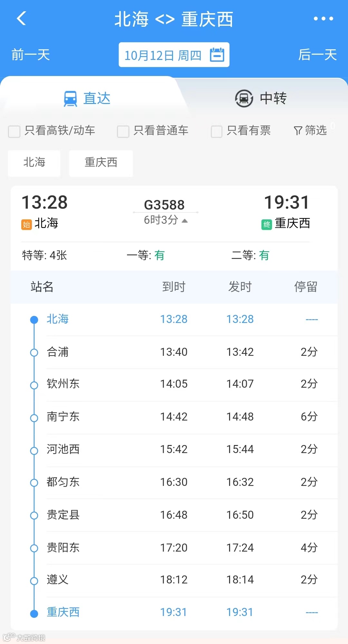The width and height of the screenshot is (348, 644).
Task: Select the 北海 stop row
Action: pyautogui.click(x=174, y=319)
